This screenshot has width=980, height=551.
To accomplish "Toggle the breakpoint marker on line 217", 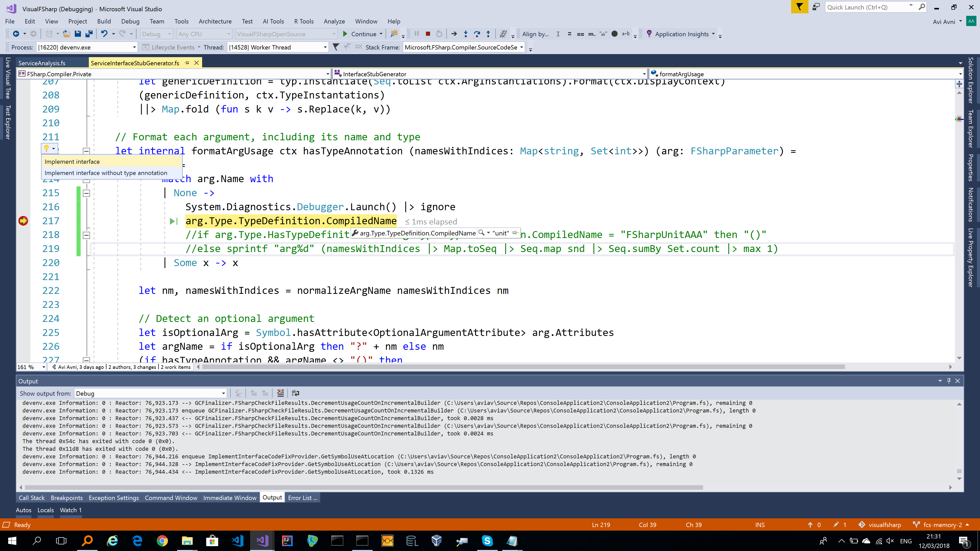I will pos(23,221).
